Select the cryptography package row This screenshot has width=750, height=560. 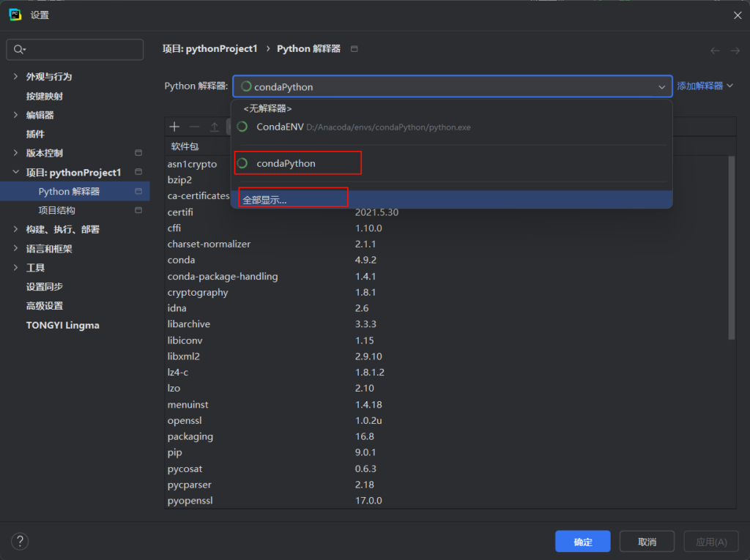tap(447, 292)
